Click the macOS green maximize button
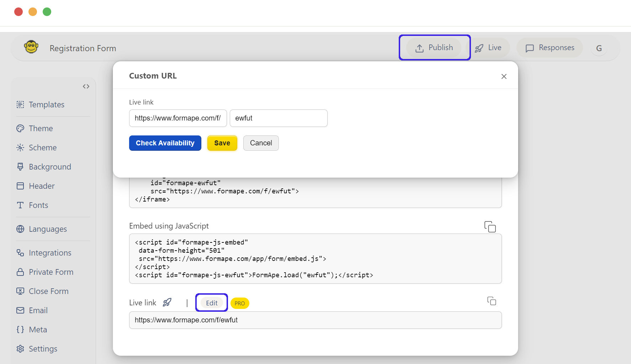The width and height of the screenshot is (631, 364). 47,12
